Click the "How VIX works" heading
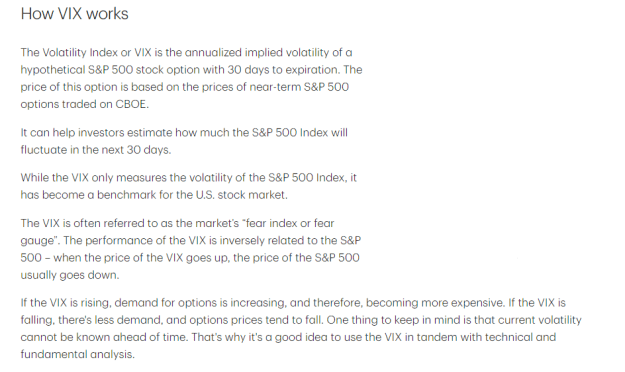The image size is (625, 372). [x=75, y=14]
